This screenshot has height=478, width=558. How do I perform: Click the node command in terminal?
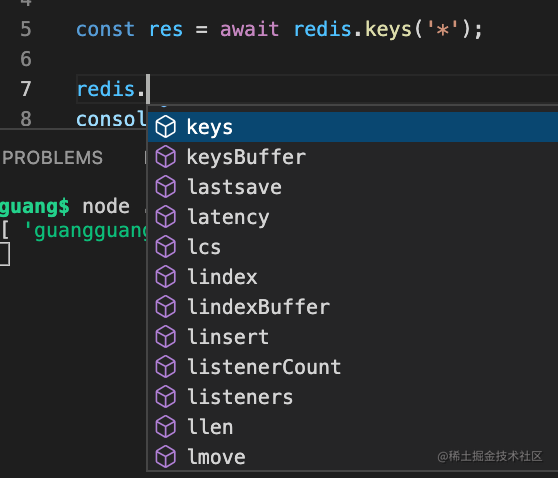(x=106, y=206)
